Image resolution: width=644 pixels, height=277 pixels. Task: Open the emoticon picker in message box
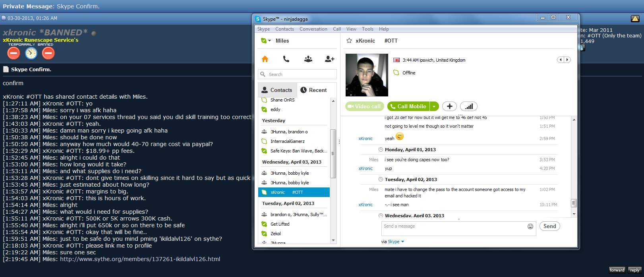point(530,226)
